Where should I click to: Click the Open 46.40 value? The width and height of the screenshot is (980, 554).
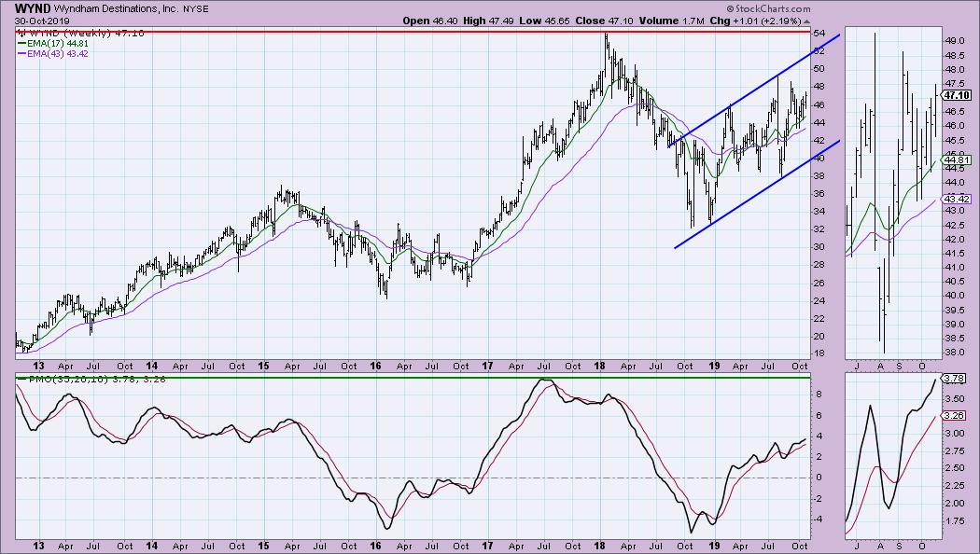(x=428, y=21)
